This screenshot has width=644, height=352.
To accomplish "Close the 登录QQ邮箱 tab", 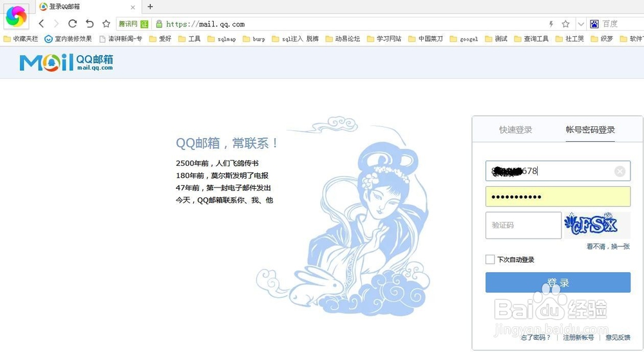I will (x=133, y=7).
